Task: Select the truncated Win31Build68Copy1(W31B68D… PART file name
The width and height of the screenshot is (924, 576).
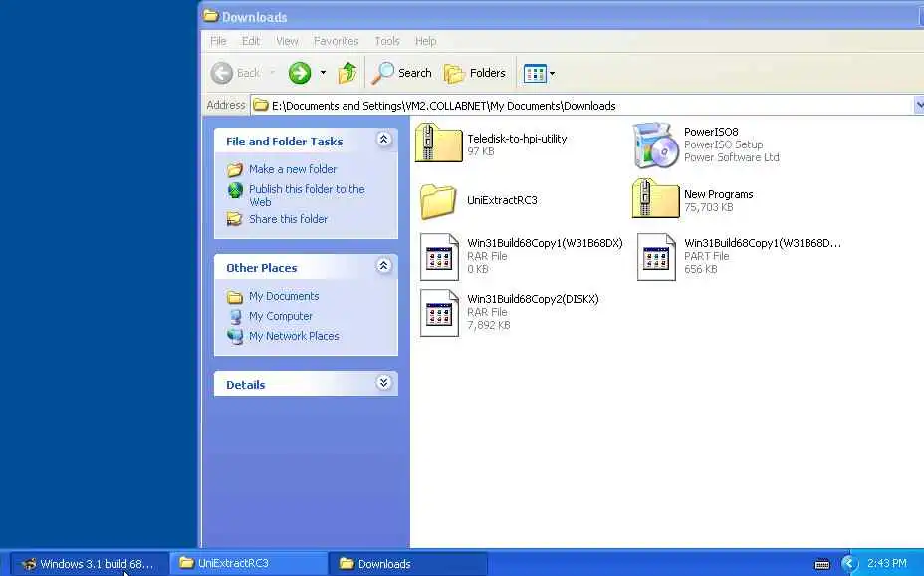Action: [763, 243]
